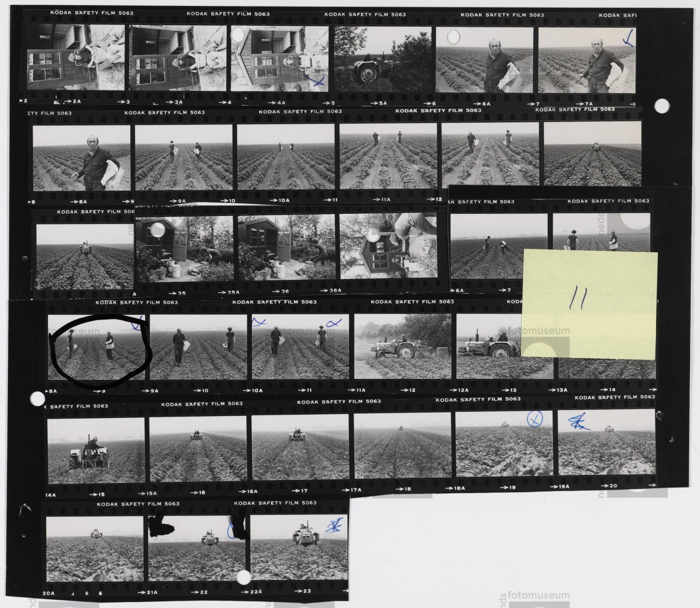Click the lone tractor field frame 12A second row
Image resolution: width=700 pixels, height=608 pixels.
(592, 153)
